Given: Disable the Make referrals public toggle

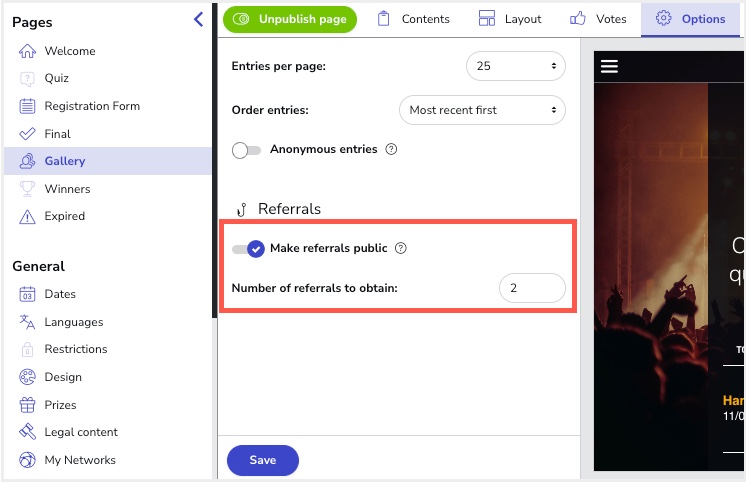Looking at the screenshot, I should [247, 248].
